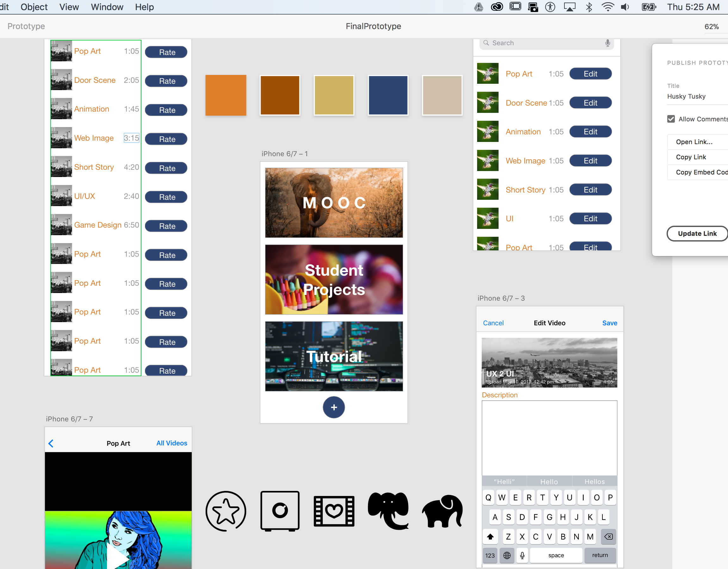Click microphone icon in Search field
Screen dimensions: 728x569
[607, 43]
